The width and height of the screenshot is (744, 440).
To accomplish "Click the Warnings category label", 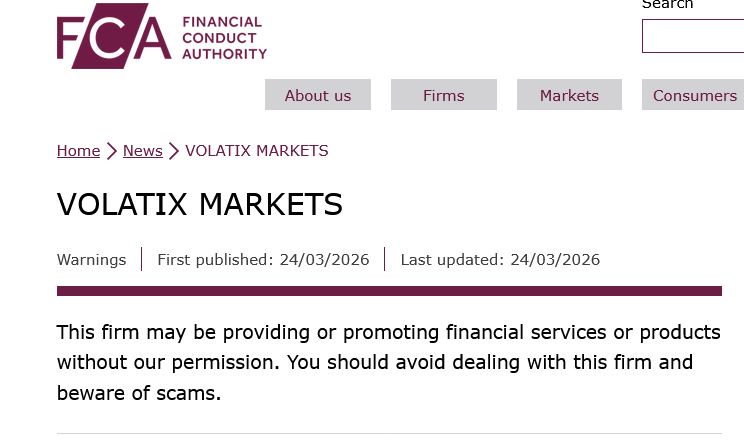I will [x=91, y=260].
